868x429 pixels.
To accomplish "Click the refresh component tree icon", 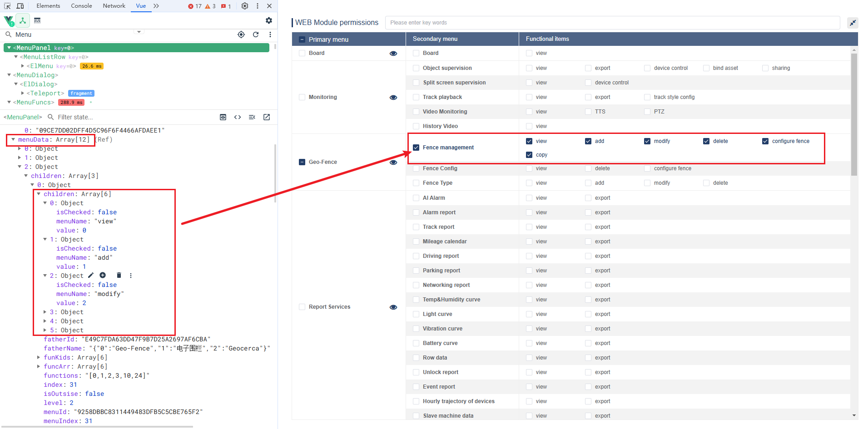I will click(x=256, y=35).
